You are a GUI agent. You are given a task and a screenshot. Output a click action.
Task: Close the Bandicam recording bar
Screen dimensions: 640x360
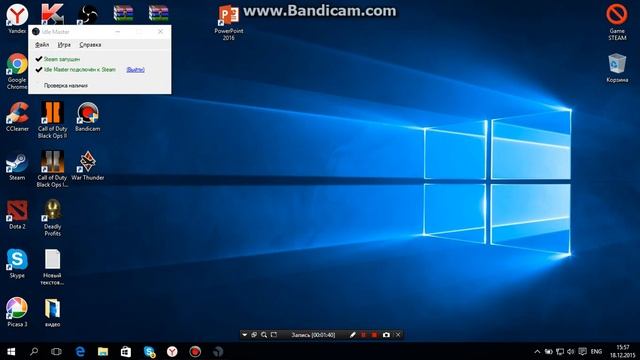point(398,335)
